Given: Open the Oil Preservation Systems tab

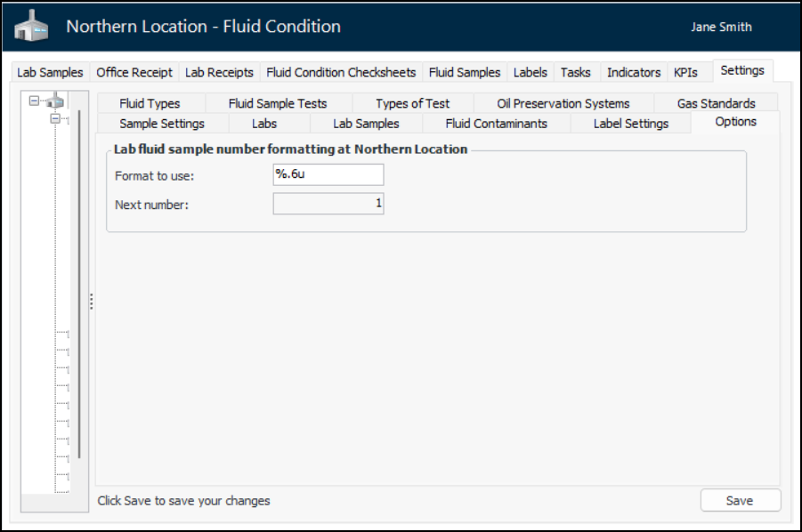Looking at the screenshot, I should 563,104.
